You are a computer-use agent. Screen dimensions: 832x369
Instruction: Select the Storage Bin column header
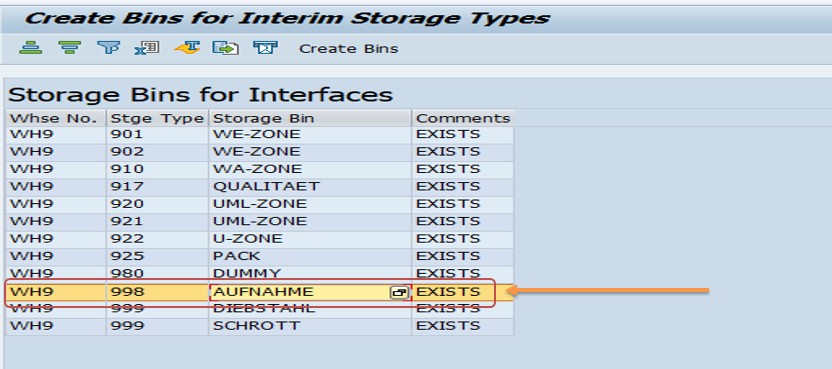point(310,118)
